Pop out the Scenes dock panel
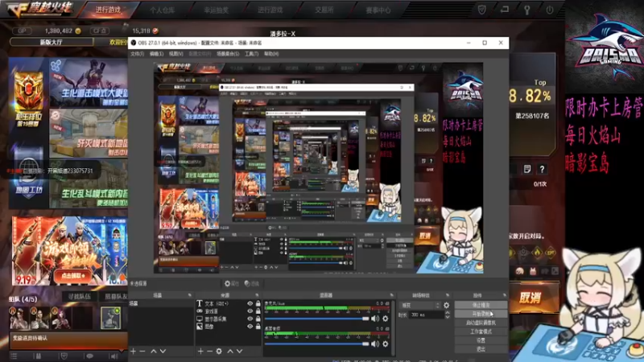This screenshot has width=644, height=362. point(190,295)
